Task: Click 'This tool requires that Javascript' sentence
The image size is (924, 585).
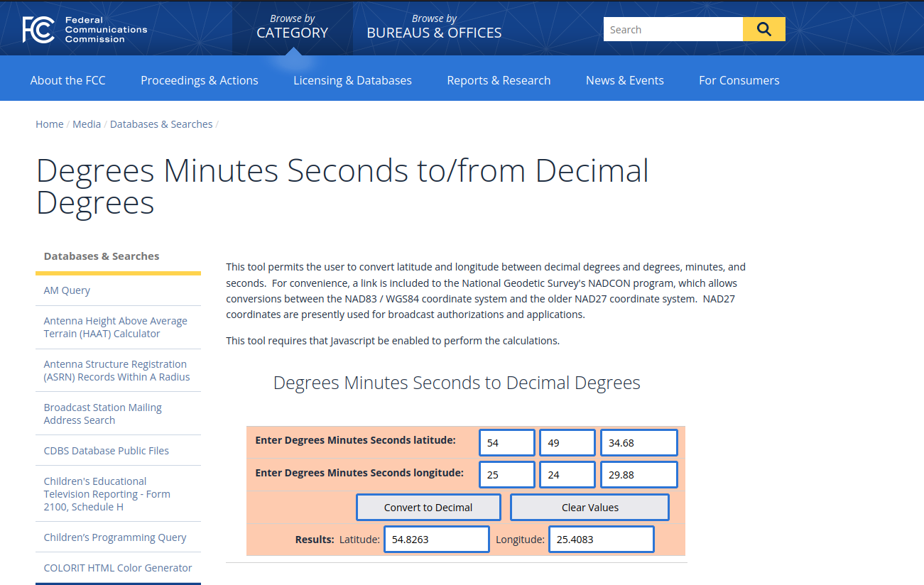Action: pyautogui.click(x=393, y=341)
